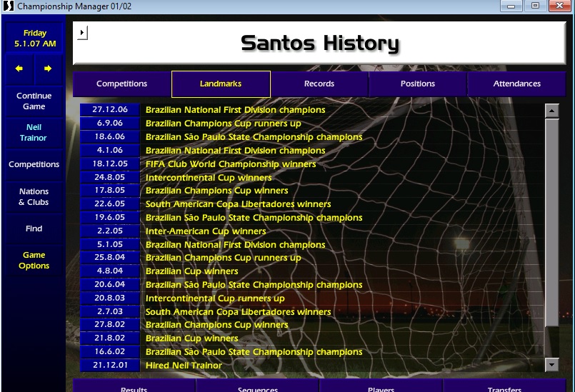Select the 27.8.02 Brazilian Champions Cup winners row
575x392 pixels.
coord(311,325)
